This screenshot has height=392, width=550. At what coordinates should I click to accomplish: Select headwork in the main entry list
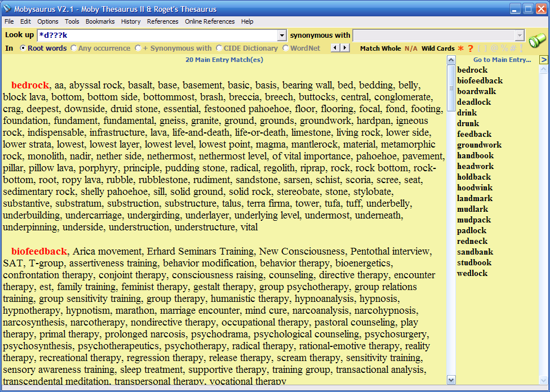point(475,166)
